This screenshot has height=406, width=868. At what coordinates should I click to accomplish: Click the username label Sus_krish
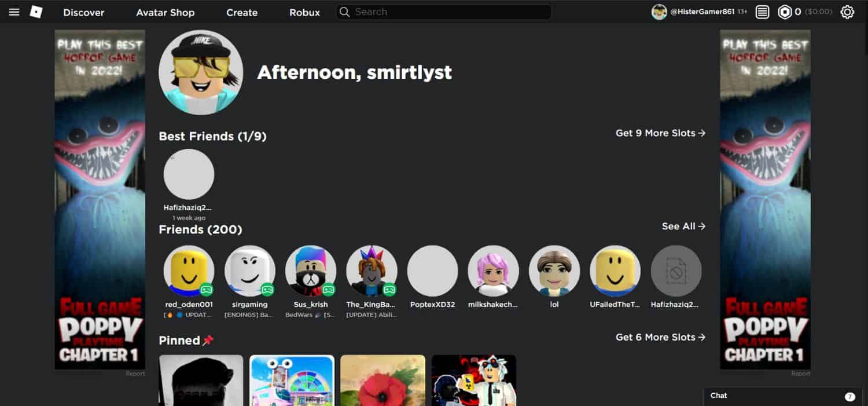311,305
